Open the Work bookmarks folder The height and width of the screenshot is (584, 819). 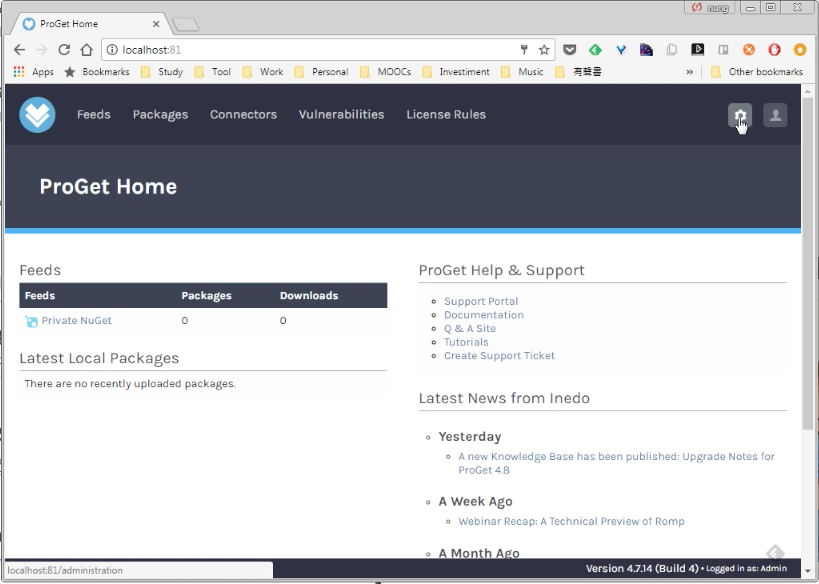tap(263, 72)
